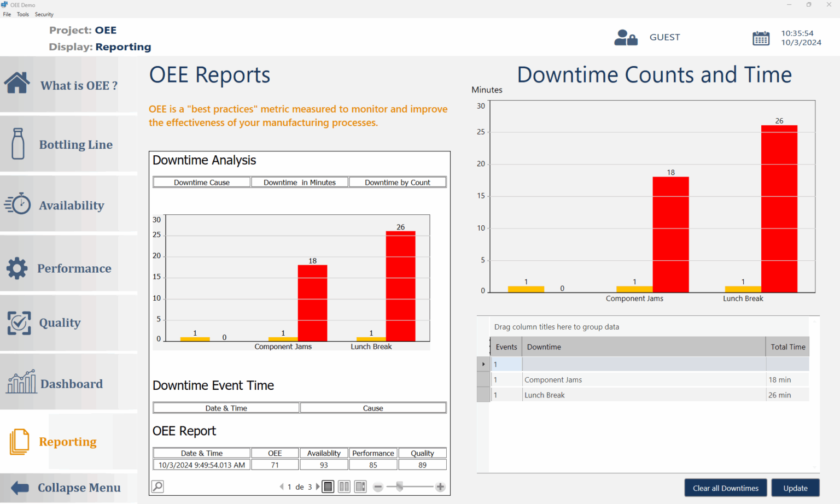Image resolution: width=840 pixels, height=504 pixels.
Task: Click the Clear all Downtimes button
Action: (x=725, y=488)
